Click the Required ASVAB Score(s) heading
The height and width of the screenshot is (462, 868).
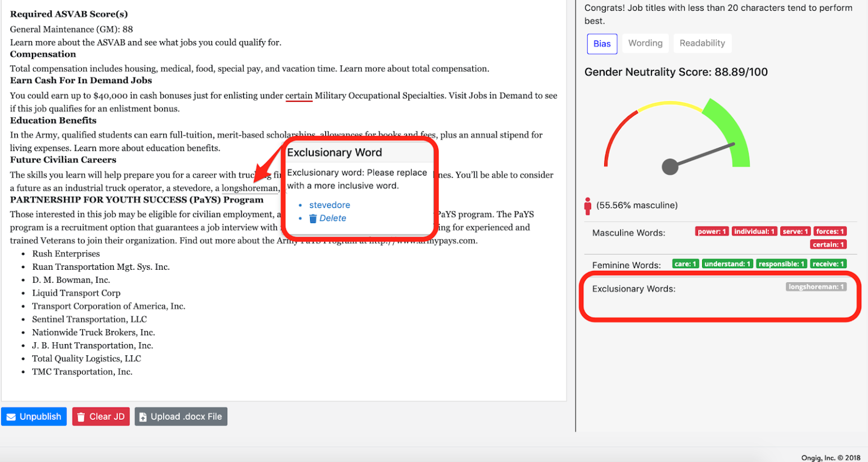69,14
